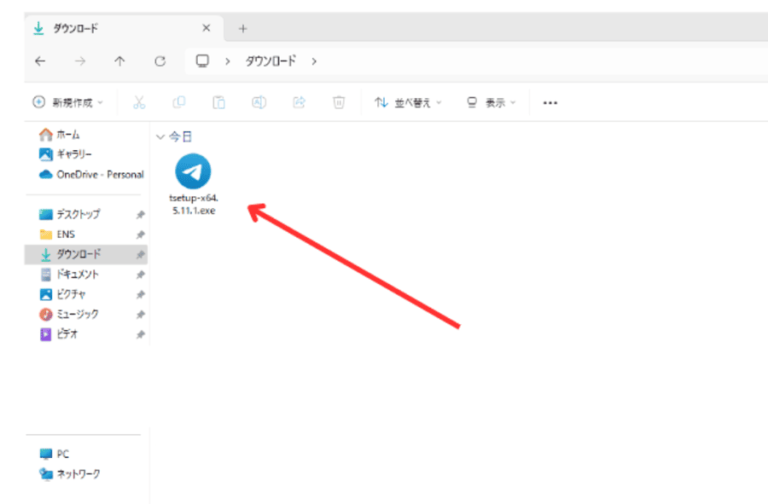Image resolution: width=768 pixels, height=504 pixels.
Task: Select デスクトップ in the navigation pane
Action: (78, 214)
